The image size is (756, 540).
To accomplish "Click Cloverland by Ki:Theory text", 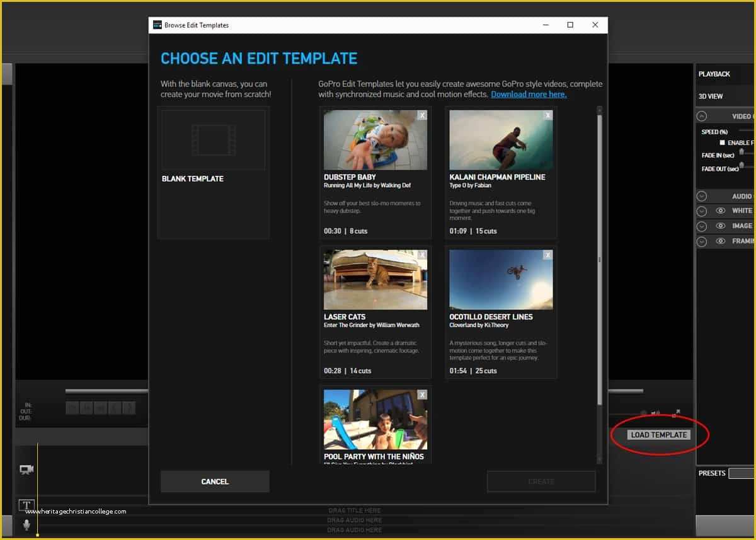I will point(479,325).
